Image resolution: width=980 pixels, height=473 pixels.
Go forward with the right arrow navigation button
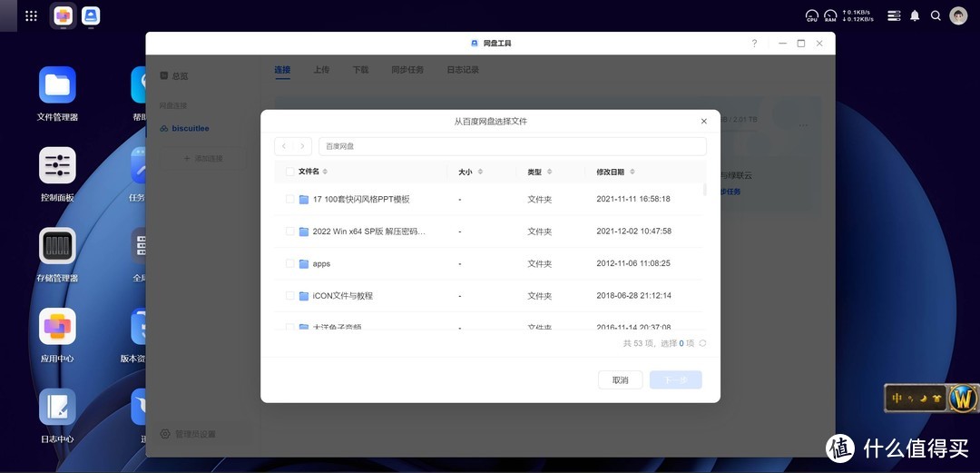pyautogui.click(x=302, y=146)
